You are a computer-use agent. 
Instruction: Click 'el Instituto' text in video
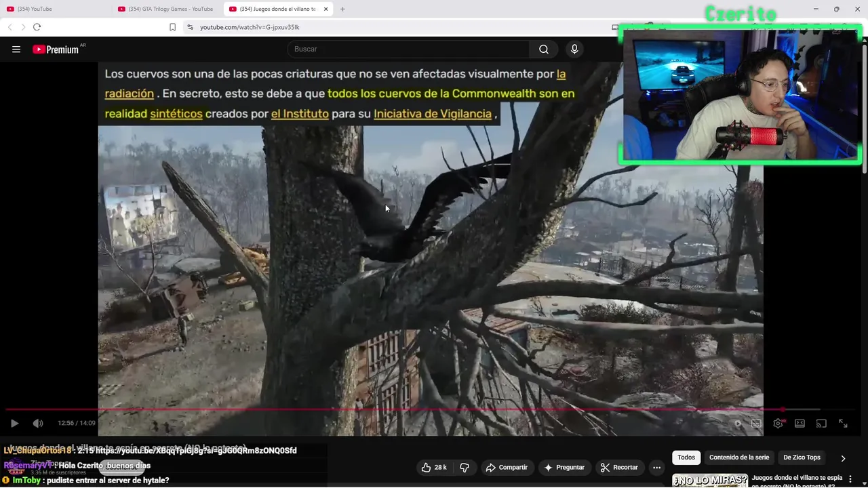[300, 114]
